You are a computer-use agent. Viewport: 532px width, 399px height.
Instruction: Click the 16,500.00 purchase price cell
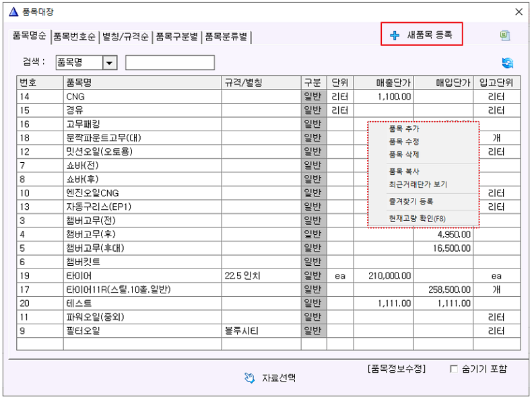click(x=444, y=248)
